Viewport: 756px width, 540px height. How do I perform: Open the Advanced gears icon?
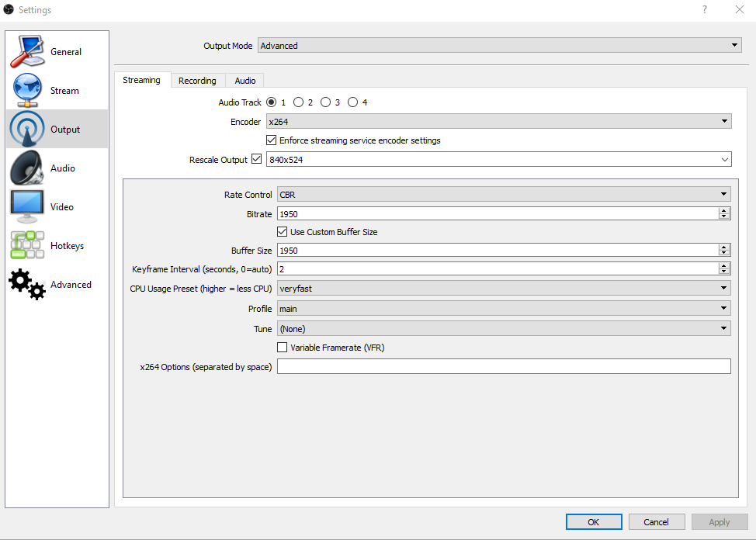pyautogui.click(x=27, y=285)
